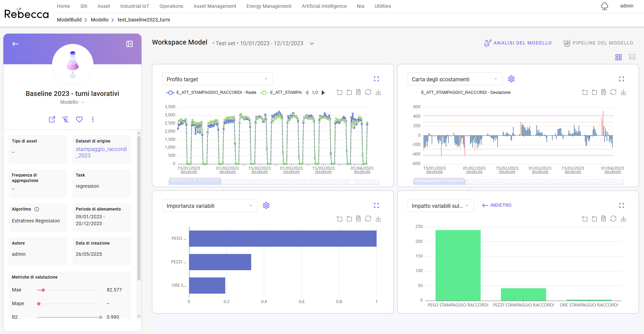Toggle the E_ATT_STAMPAGGIO_RACCORDI - Deviazione legend
Screen dimensions: 644x334
click(x=465, y=93)
